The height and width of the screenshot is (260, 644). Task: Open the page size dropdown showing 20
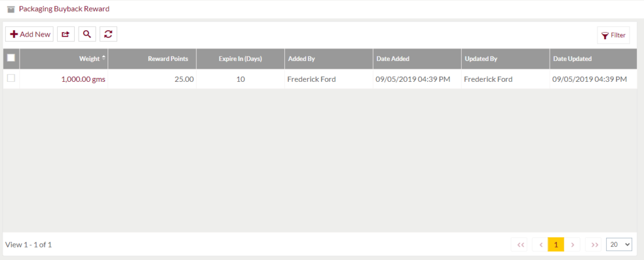click(x=619, y=244)
